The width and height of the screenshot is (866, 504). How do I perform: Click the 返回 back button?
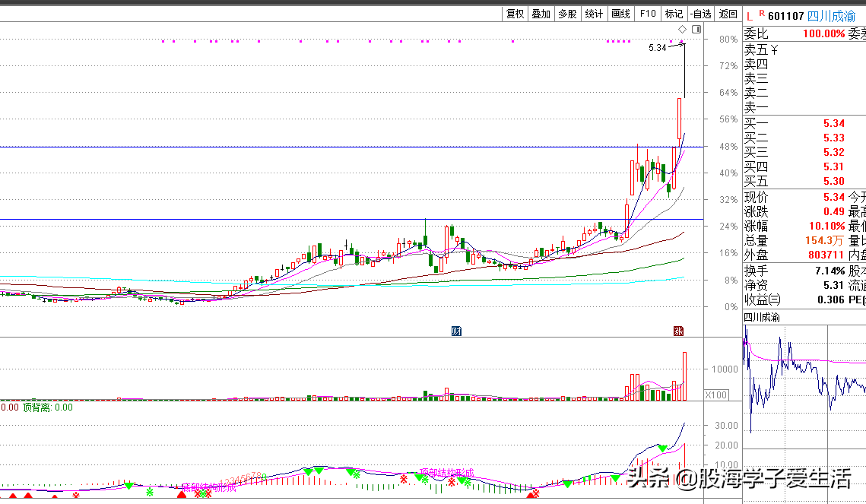[x=728, y=14]
